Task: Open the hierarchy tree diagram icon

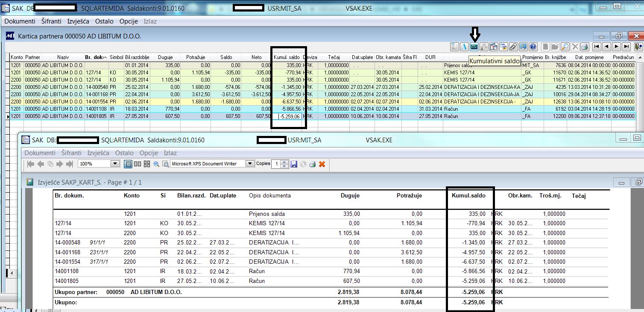Action: pos(484,47)
